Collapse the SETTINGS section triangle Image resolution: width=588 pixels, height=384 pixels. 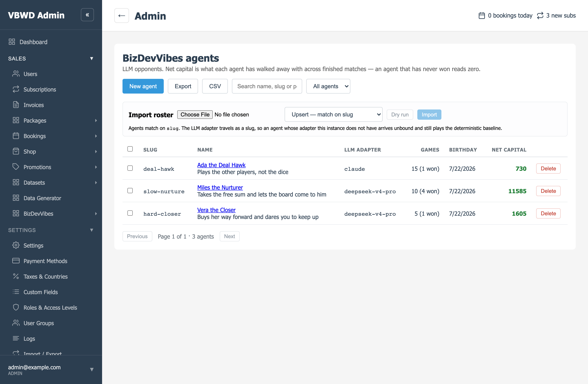[92, 230]
